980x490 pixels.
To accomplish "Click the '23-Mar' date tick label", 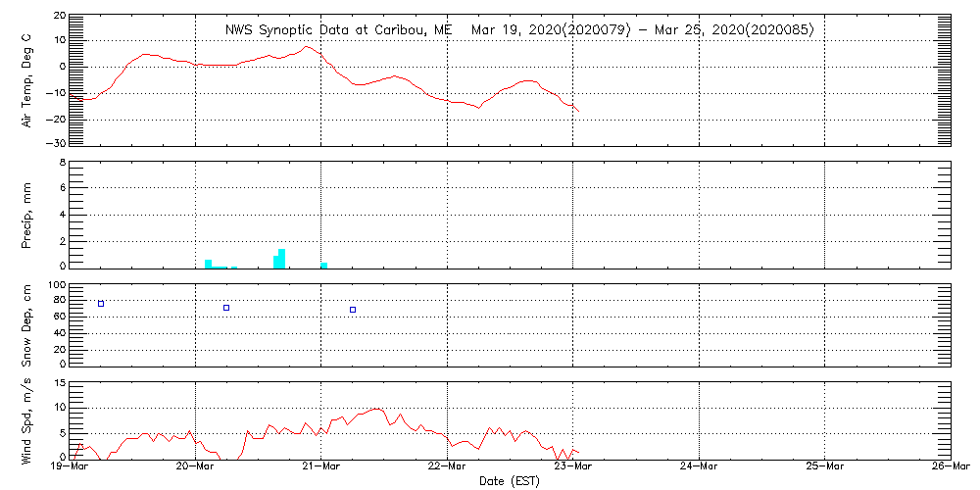I will (x=573, y=466).
